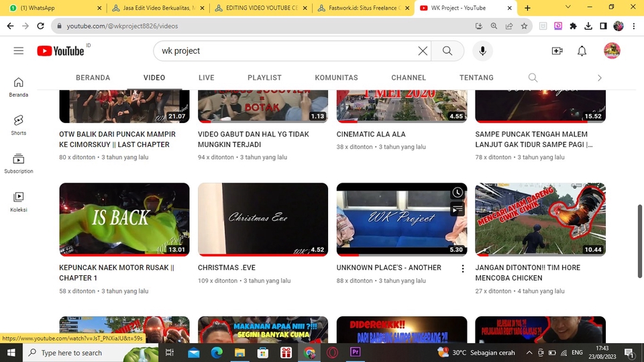
Task: Click the page vertical scrollbar thumb
Action: (x=639, y=241)
